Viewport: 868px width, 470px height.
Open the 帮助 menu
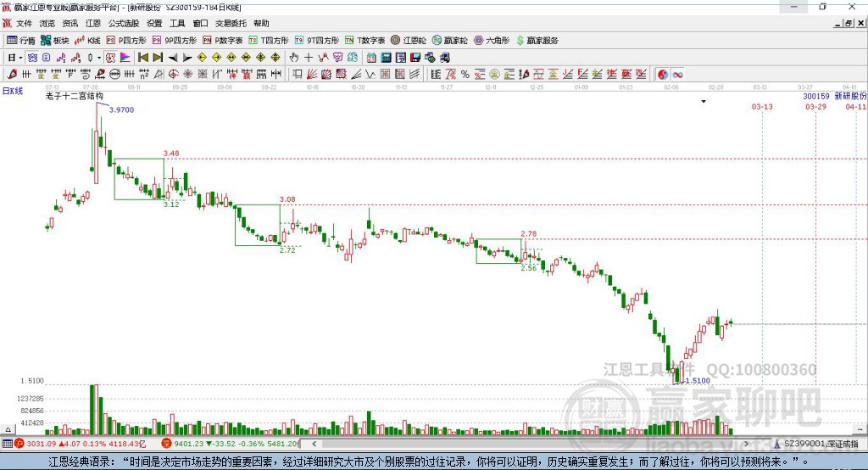tap(261, 23)
